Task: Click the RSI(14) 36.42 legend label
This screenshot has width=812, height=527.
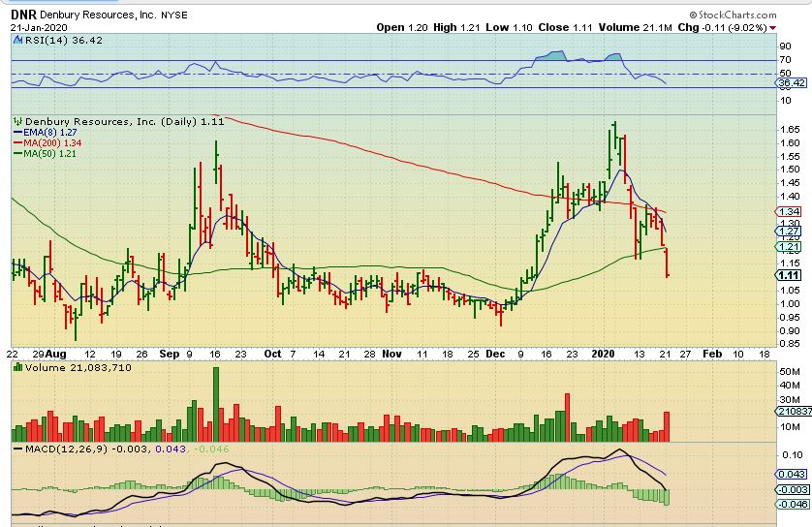Action: pyautogui.click(x=63, y=40)
